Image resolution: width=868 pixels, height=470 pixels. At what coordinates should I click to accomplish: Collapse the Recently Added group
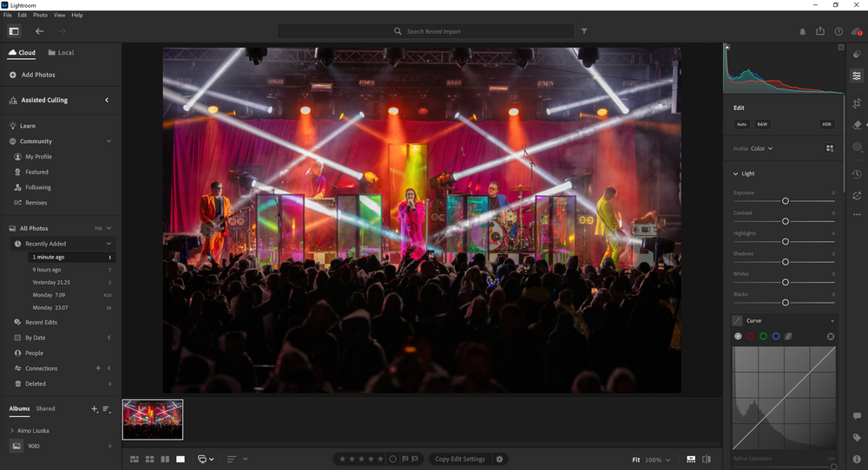click(x=109, y=244)
